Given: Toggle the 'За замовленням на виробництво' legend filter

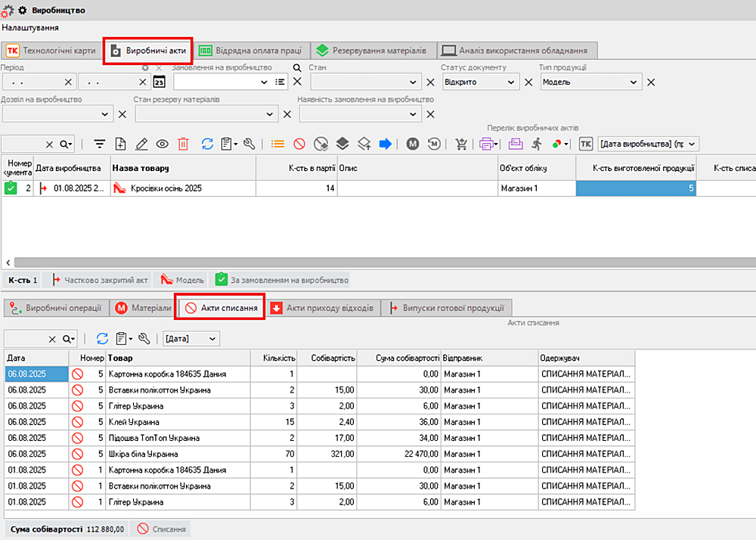Looking at the screenshot, I should click(281, 280).
